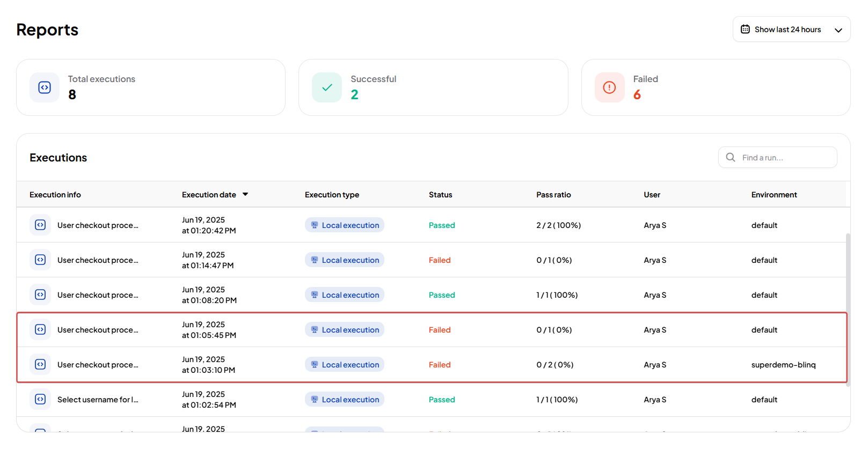868x449 pixels.
Task: Toggle sort arrow next to Execution date
Action: [245, 194]
